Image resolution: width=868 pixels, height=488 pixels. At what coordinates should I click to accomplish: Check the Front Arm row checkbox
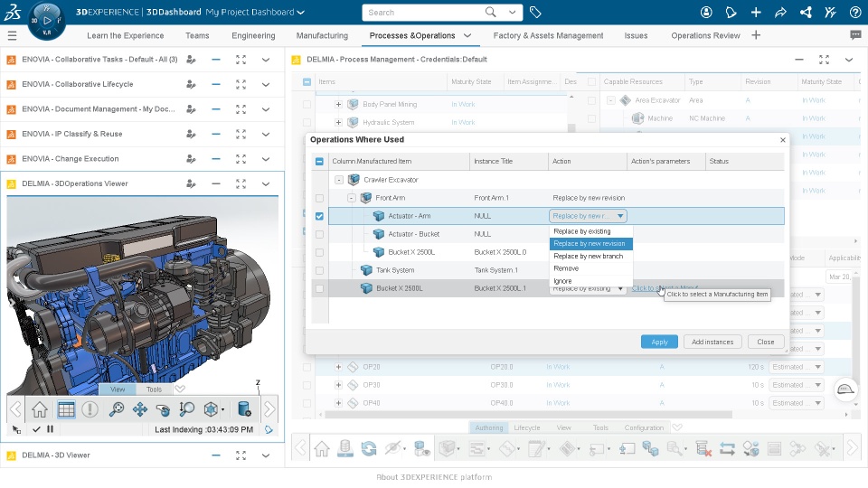click(x=319, y=198)
